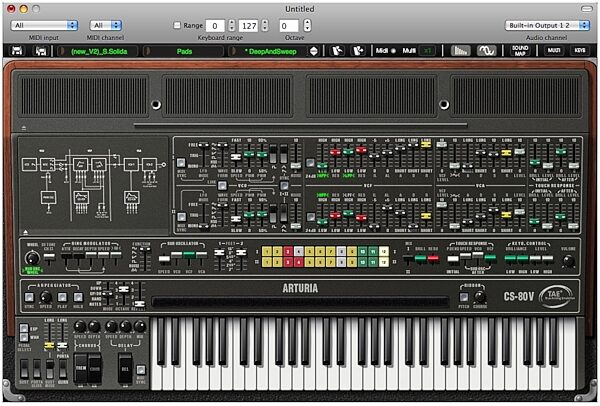Click the keyboard range high-value stepper
Viewport: 600px width, 406px height.
pyautogui.click(x=265, y=25)
